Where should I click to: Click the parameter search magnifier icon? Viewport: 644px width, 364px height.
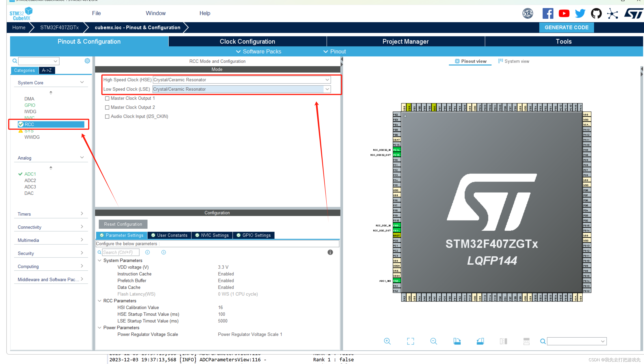coord(99,252)
